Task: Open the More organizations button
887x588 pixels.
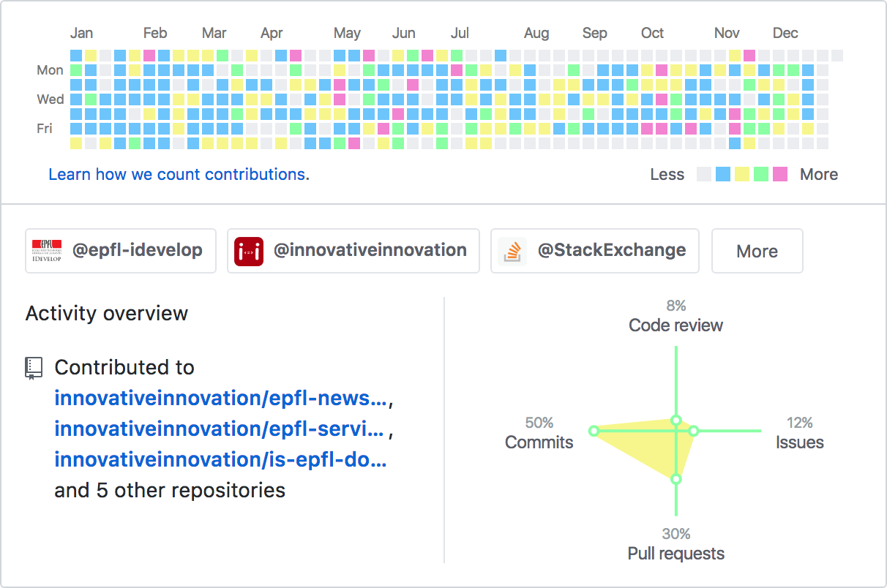Action: [x=757, y=251]
